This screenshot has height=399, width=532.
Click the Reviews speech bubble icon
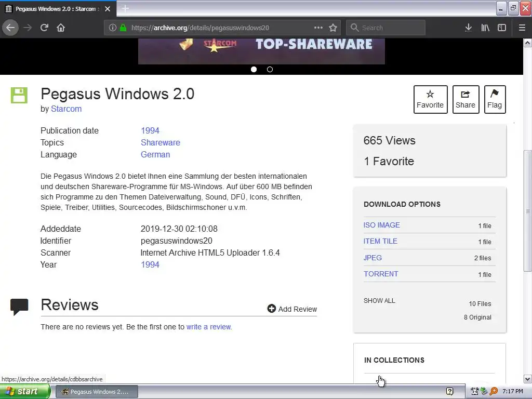(19, 307)
